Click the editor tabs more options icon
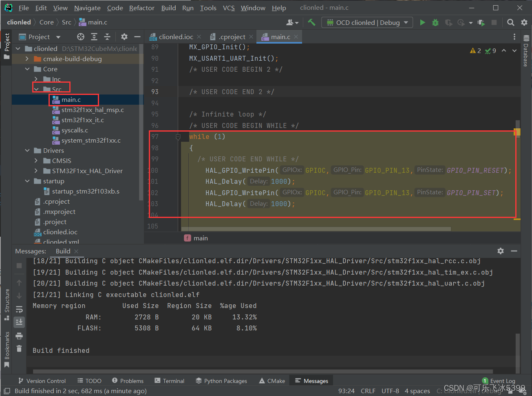This screenshot has width=532, height=396. (x=514, y=37)
